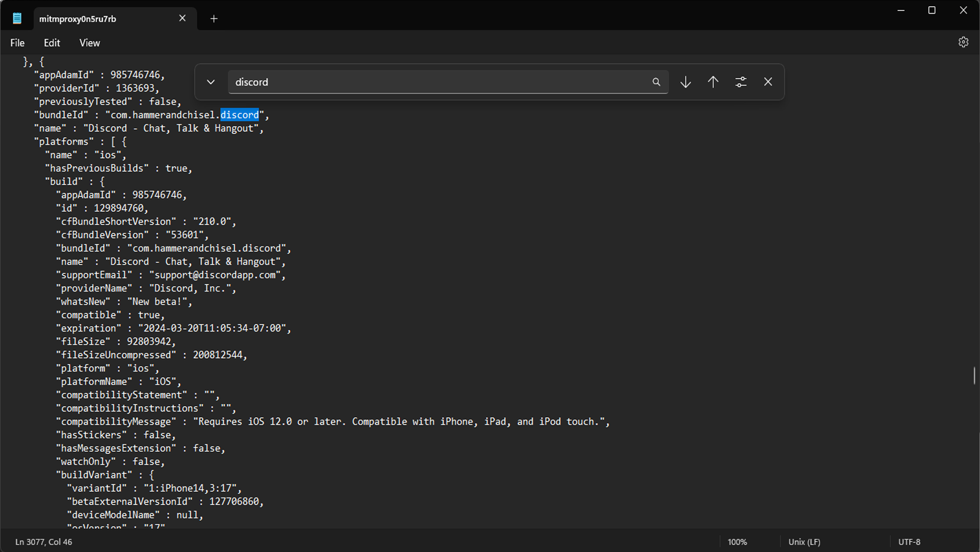This screenshot has width=980, height=552.
Task: Click the "hasPreviousBuilds" : true line
Action: point(118,168)
